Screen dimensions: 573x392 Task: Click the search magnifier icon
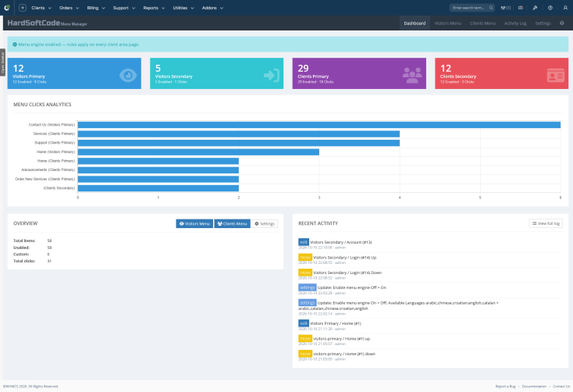[x=491, y=8]
